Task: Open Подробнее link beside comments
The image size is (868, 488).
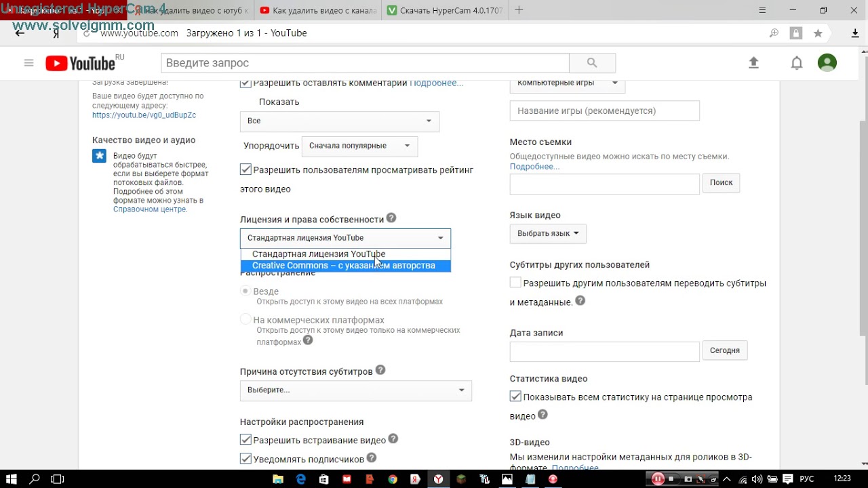Action: (x=437, y=83)
